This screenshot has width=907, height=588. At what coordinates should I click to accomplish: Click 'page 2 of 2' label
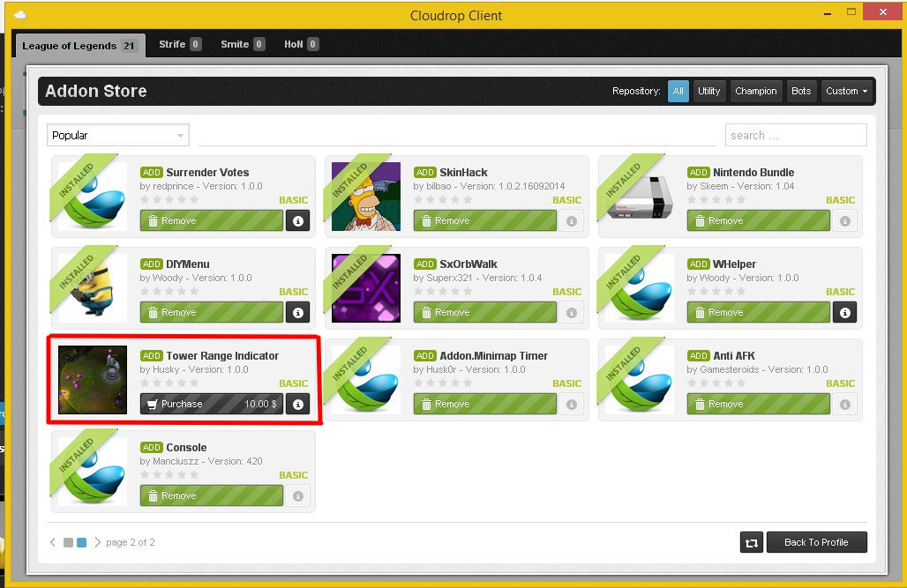click(x=131, y=542)
